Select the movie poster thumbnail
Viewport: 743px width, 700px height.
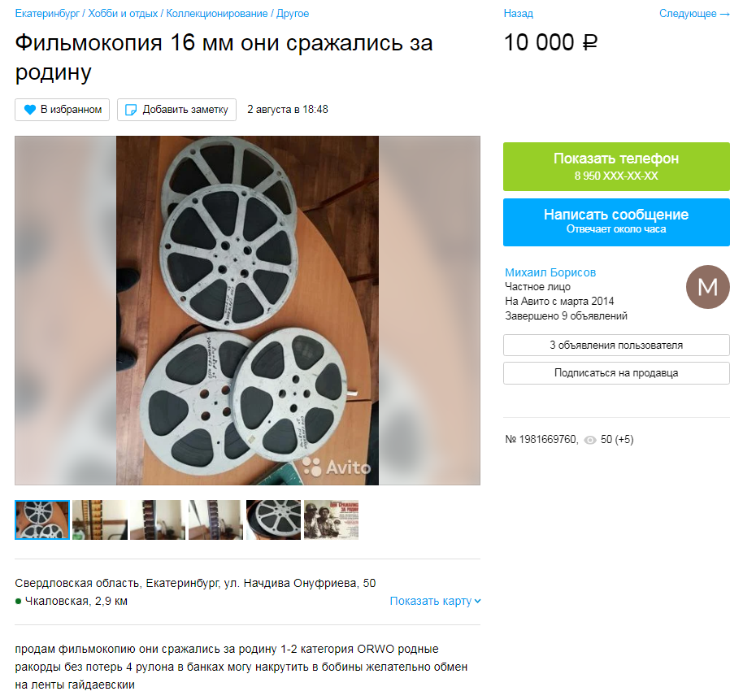click(x=331, y=520)
